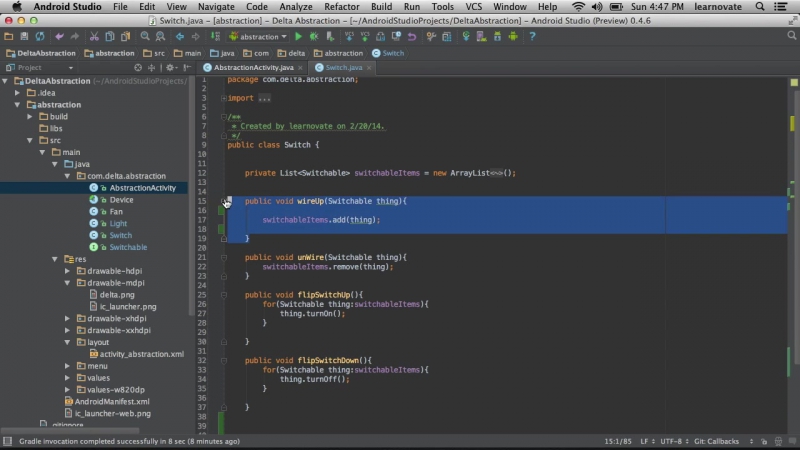Screen dimensions: 800x450
Task: Open the Analyze menu
Action: tap(295, 7)
